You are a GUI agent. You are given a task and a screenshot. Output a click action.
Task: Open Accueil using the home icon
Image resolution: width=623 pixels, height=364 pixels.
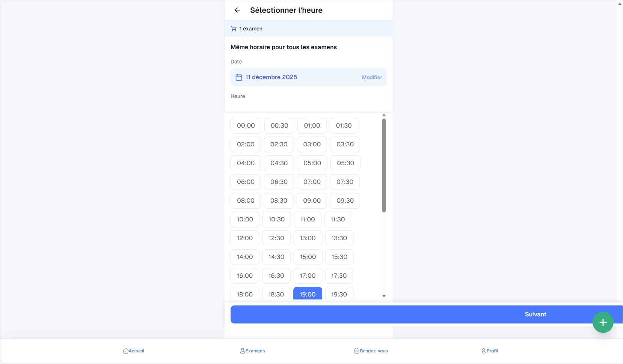[x=126, y=350]
